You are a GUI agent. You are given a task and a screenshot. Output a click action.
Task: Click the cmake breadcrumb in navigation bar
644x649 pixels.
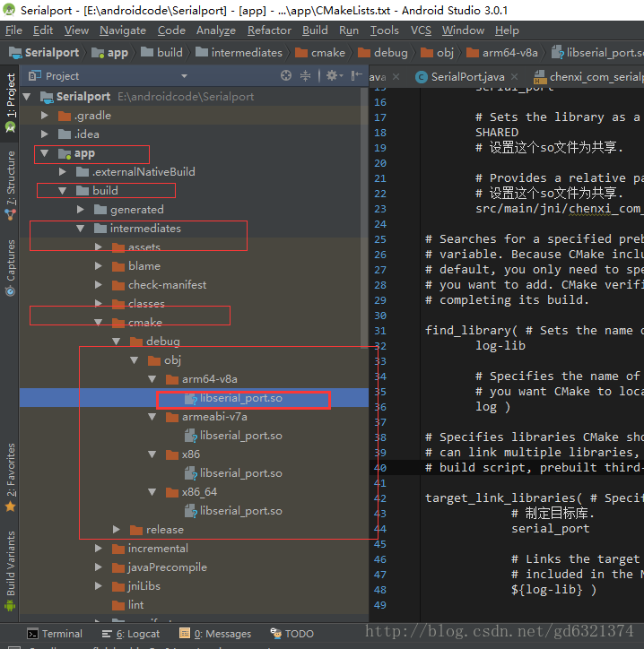pos(320,53)
